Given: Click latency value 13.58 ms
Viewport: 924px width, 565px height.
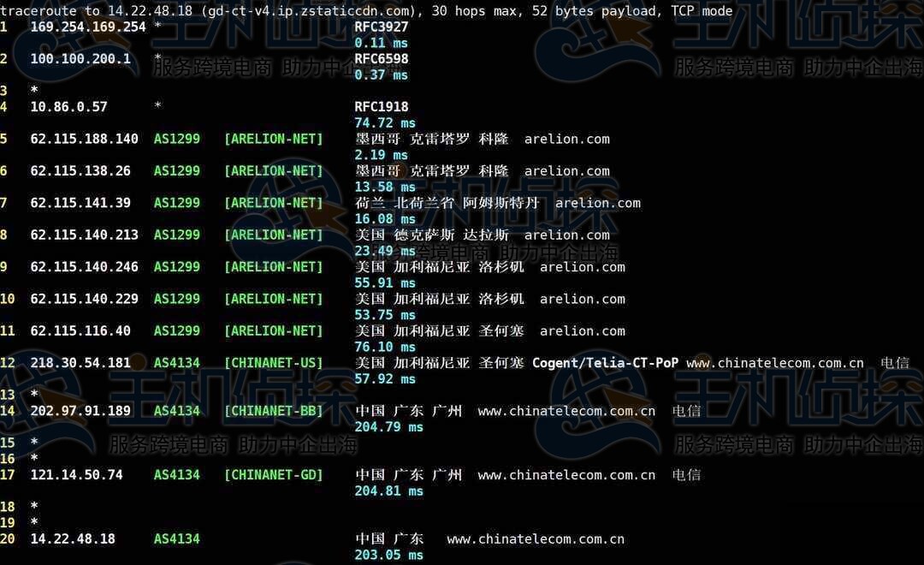Looking at the screenshot, I should pyautogui.click(x=385, y=187).
